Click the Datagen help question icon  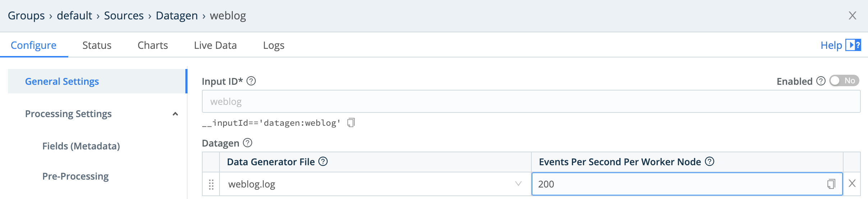[x=248, y=143]
